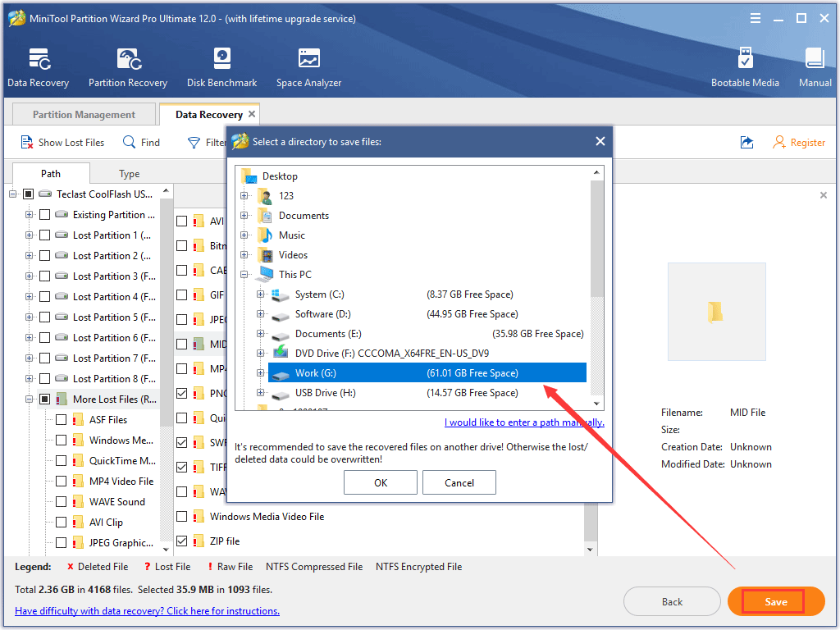840x630 pixels.
Task: Select the Desktop folder in directory tree
Action: tap(280, 176)
